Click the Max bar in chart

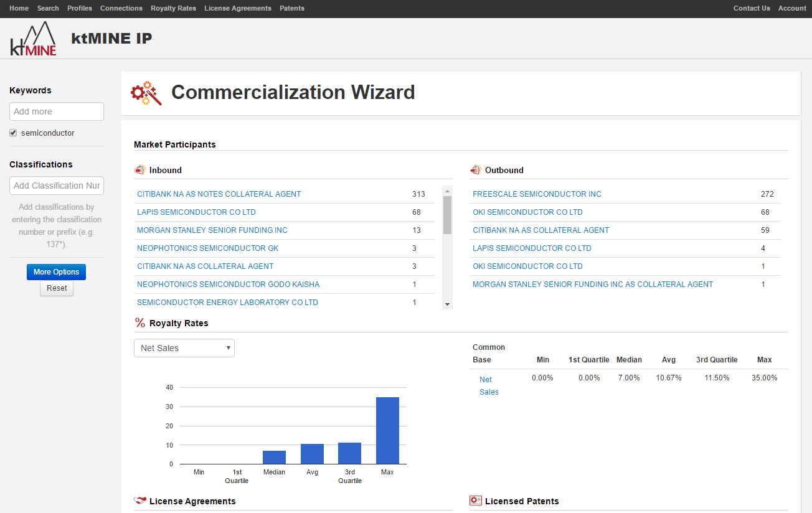click(387, 430)
